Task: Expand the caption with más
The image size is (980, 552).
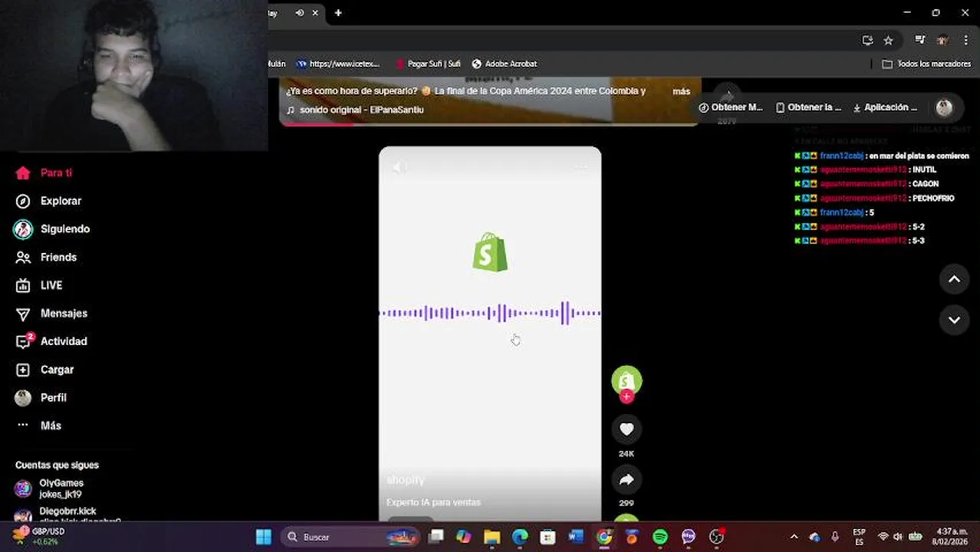Action: 681,91
